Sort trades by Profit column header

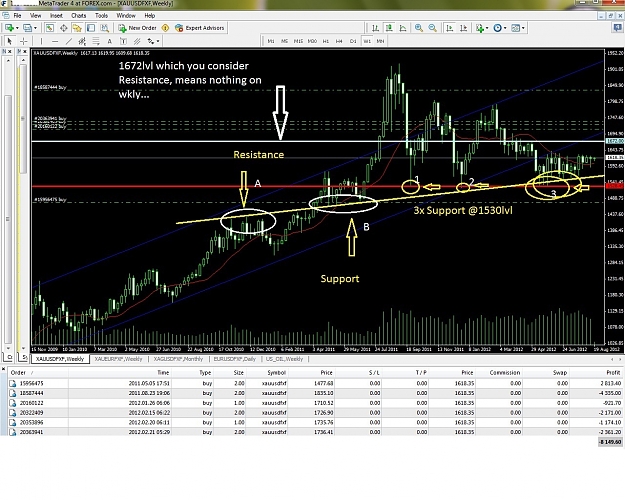[613, 372]
